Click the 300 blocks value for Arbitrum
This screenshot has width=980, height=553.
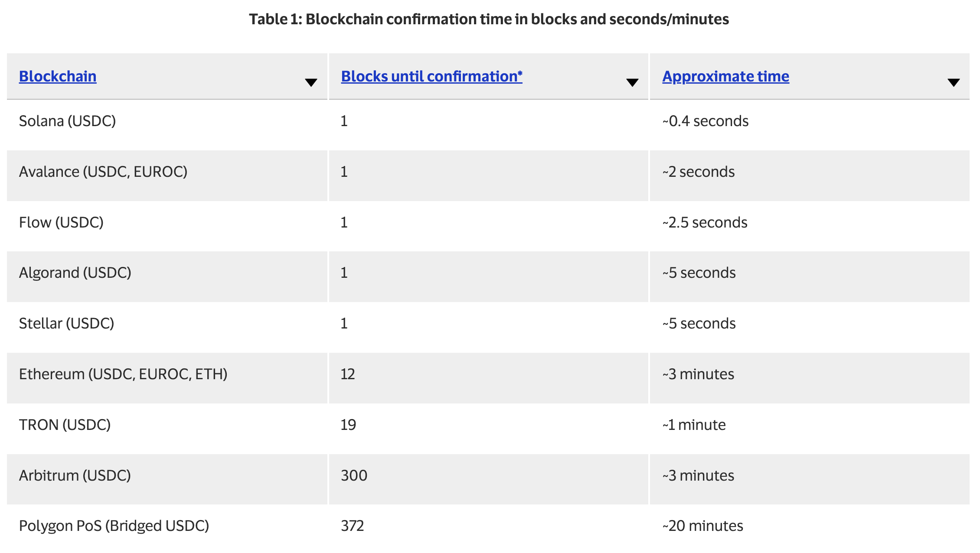(x=354, y=475)
